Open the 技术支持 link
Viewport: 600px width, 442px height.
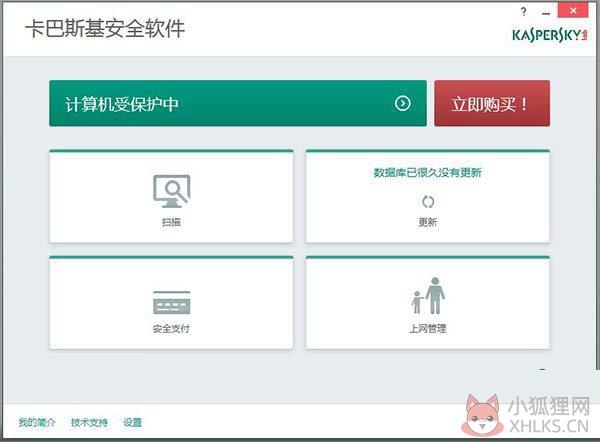click(89, 422)
